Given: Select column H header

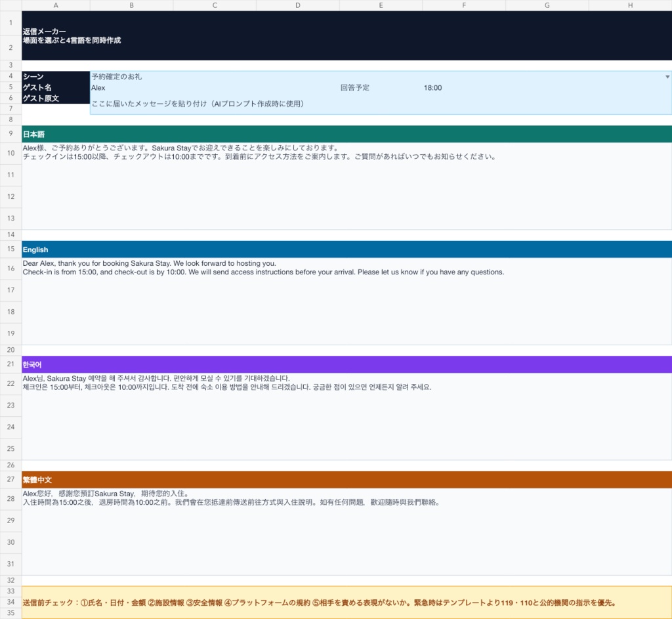Looking at the screenshot, I should click(631, 5).
